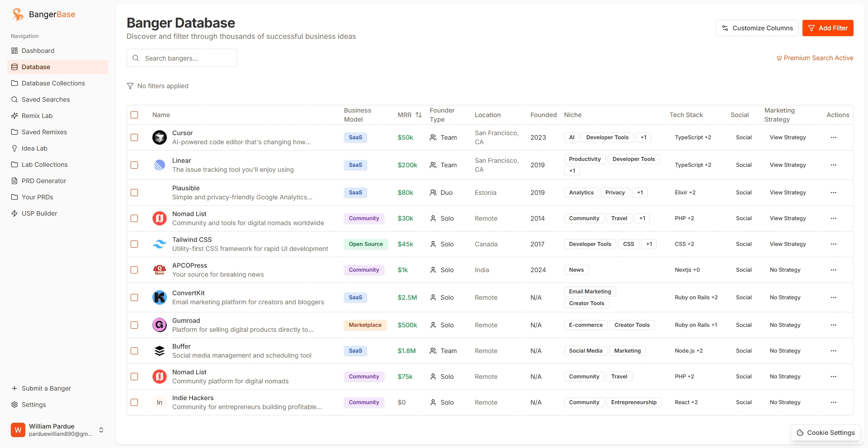
Task: Open the actions menu for Cursor row
Action: pos(834,137)
